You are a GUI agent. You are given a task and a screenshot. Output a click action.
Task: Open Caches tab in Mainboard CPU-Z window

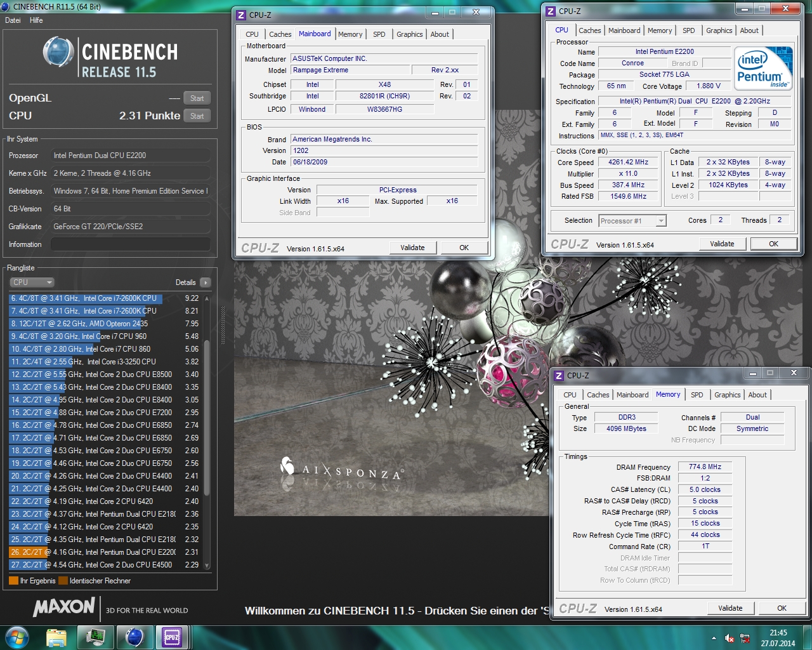click(280, 34)
